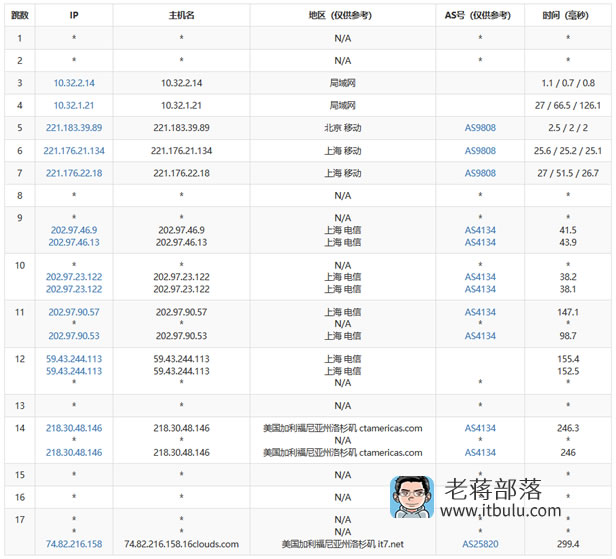Select the 北京 移动 region cell
Viewport: 616px width, 559px height.
(343, 128)
